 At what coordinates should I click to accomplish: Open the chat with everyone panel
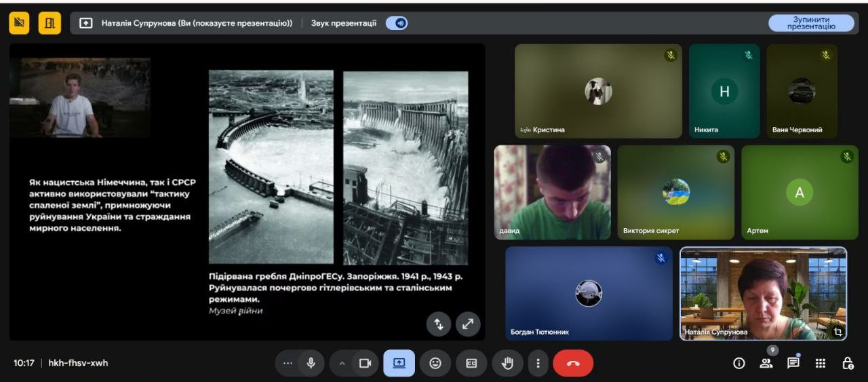(x=793, y=363)
